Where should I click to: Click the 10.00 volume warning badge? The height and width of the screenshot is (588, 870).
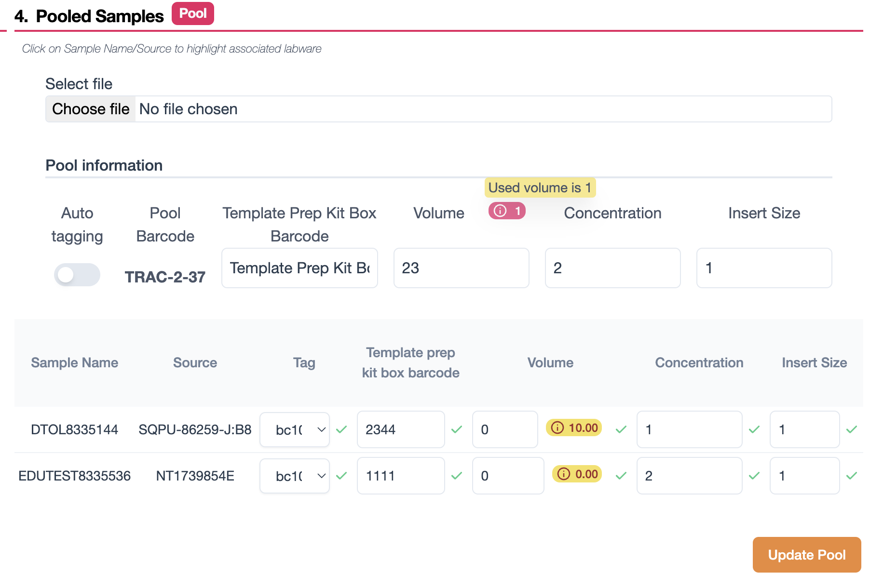pos(574,428)
